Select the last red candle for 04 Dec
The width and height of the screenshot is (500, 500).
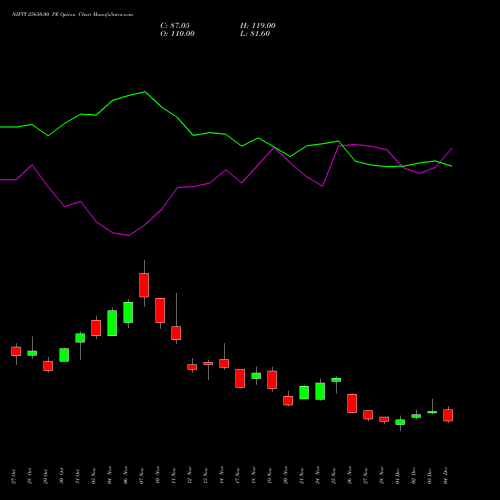(x=448, y=415)
